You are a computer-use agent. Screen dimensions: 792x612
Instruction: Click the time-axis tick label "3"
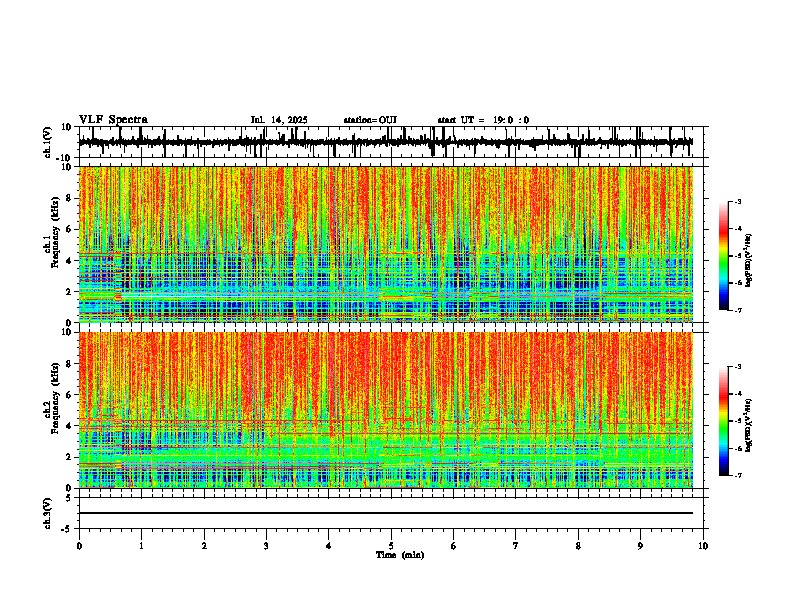[266, 546]
